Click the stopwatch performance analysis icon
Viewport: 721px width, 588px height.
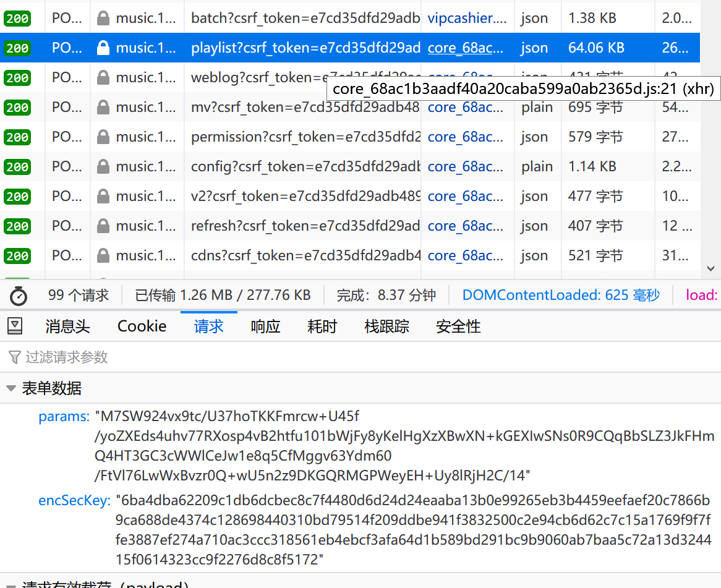19,296
